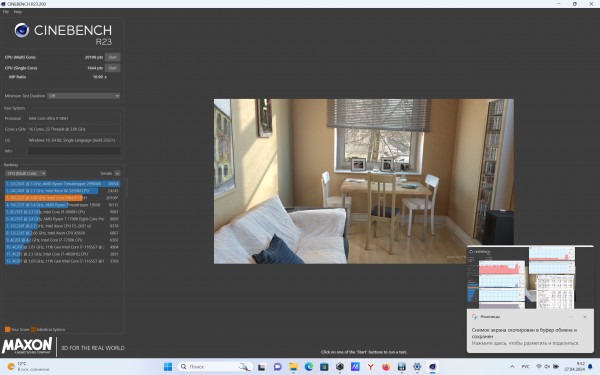Viewport: 600px width, 375px height.
Task: Select the orange Intel Core Ultra 9 ranking row
Action: pos(62,198)
